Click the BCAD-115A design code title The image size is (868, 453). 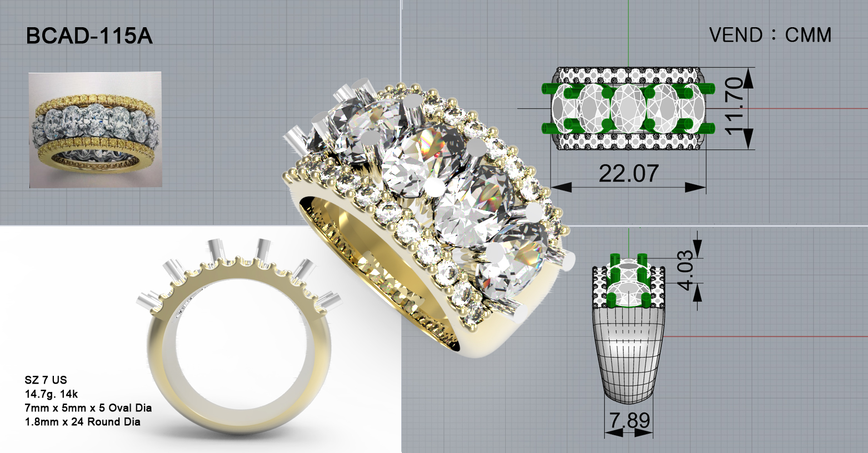click(89, 37)
